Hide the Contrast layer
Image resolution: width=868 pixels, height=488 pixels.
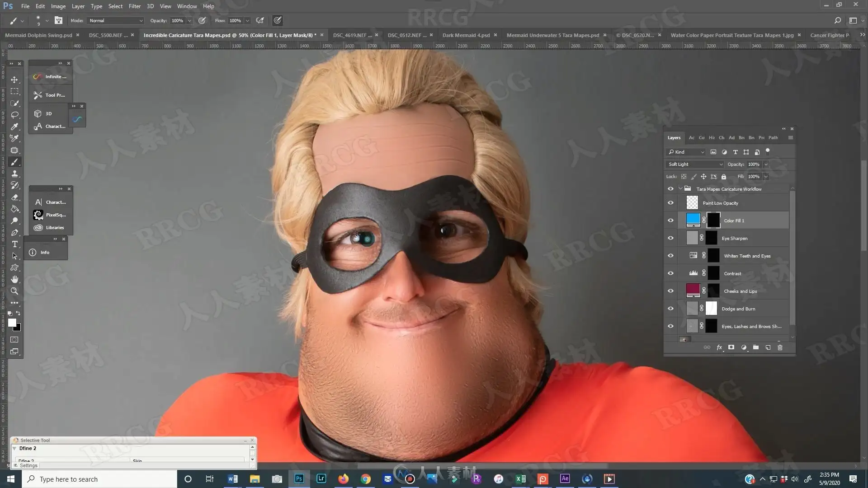click(670, 273)
